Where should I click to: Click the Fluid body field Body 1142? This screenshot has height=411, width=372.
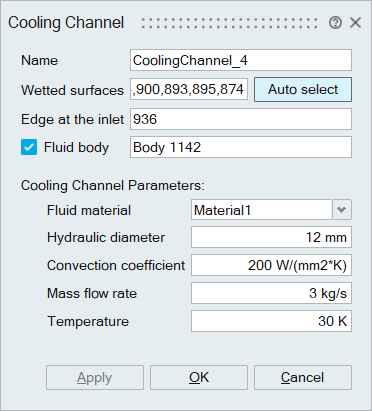click(x=241, y=147)
